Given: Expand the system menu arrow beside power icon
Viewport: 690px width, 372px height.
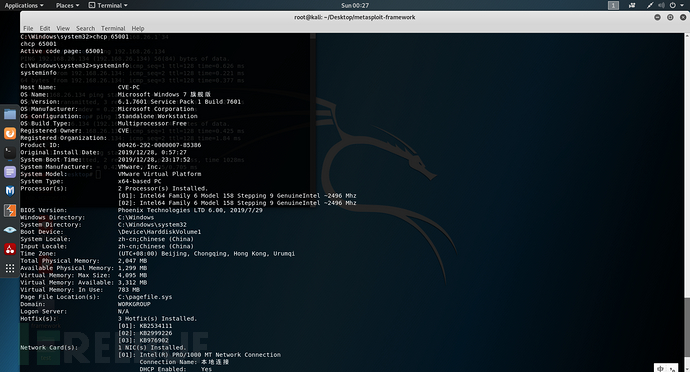Looking at the screenshot, I should (x=682, y=5).
